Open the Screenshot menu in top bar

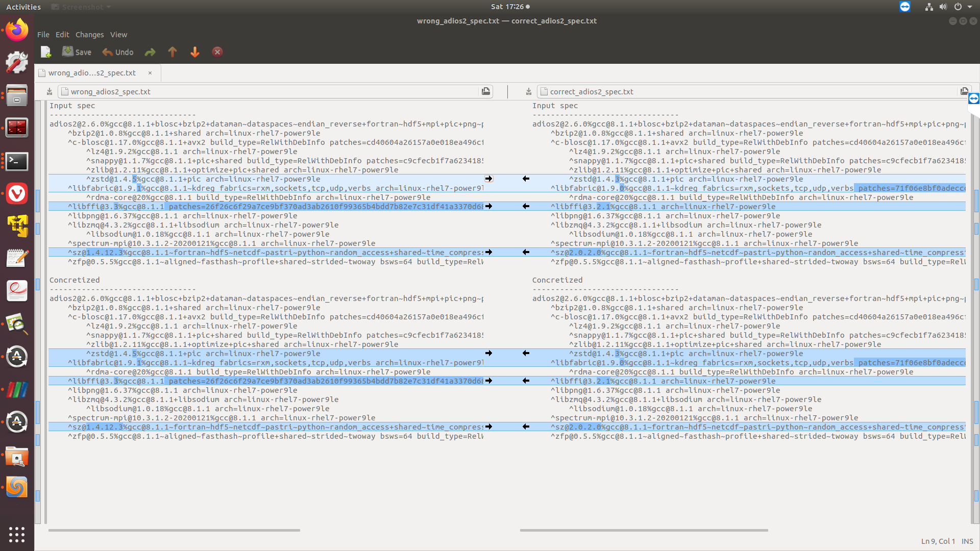80,7
